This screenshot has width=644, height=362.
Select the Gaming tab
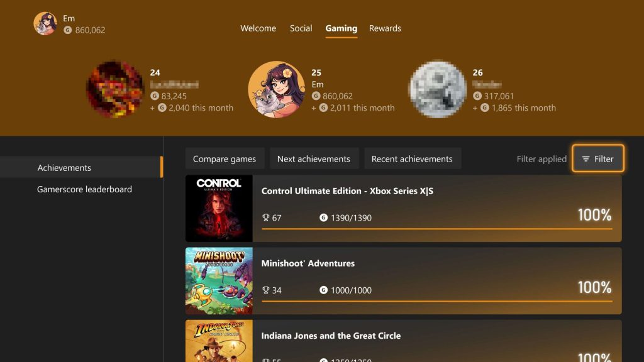pos(341,28)
